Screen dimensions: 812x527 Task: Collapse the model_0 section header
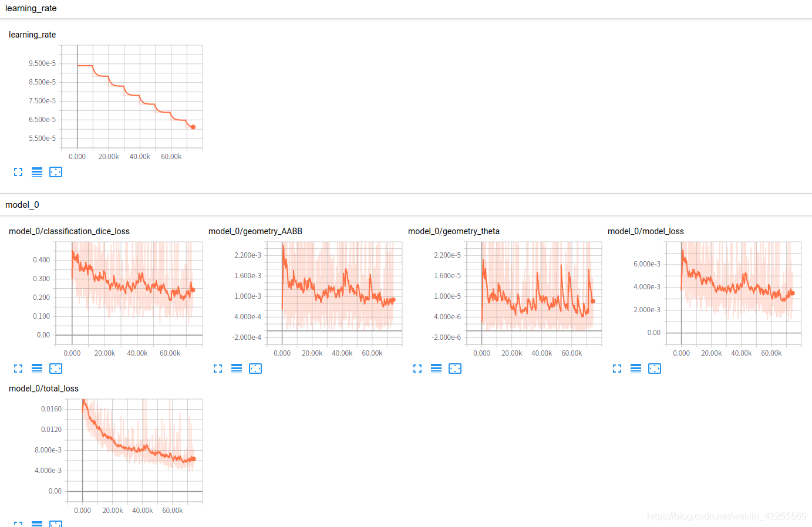click(406, 205)
